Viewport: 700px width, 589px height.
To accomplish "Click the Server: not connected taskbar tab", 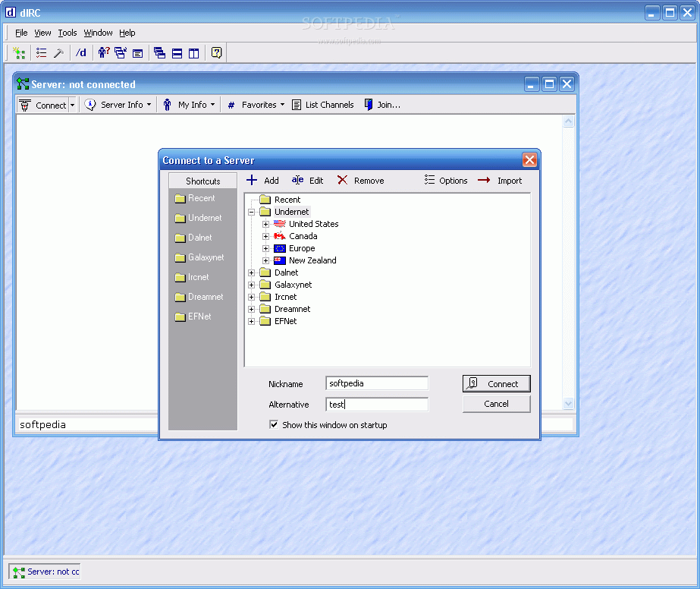I will 45,572.
